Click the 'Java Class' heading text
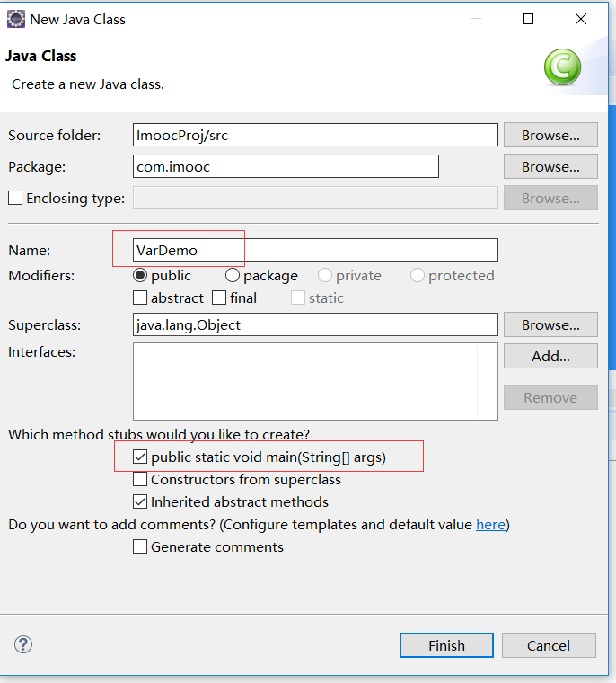The height and width of the screenshot is (683, 616). coord(41,56)
